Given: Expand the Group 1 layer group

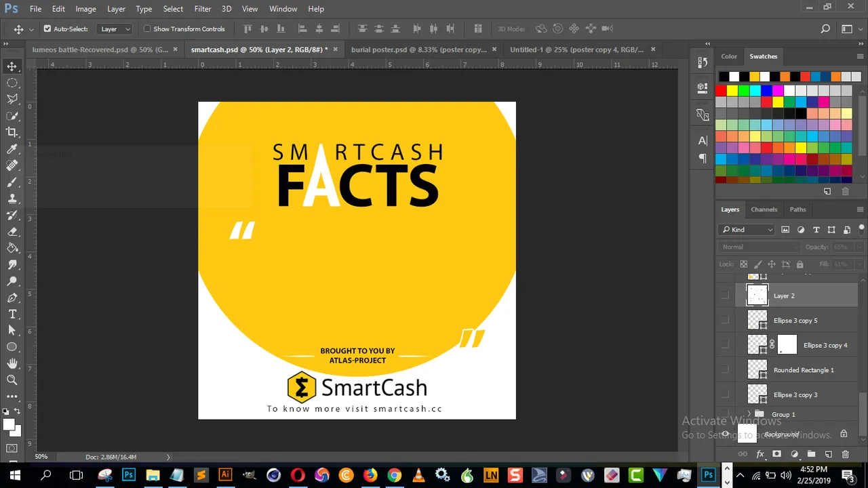Looking at the screenshot, I should click(x=749, y=415).
